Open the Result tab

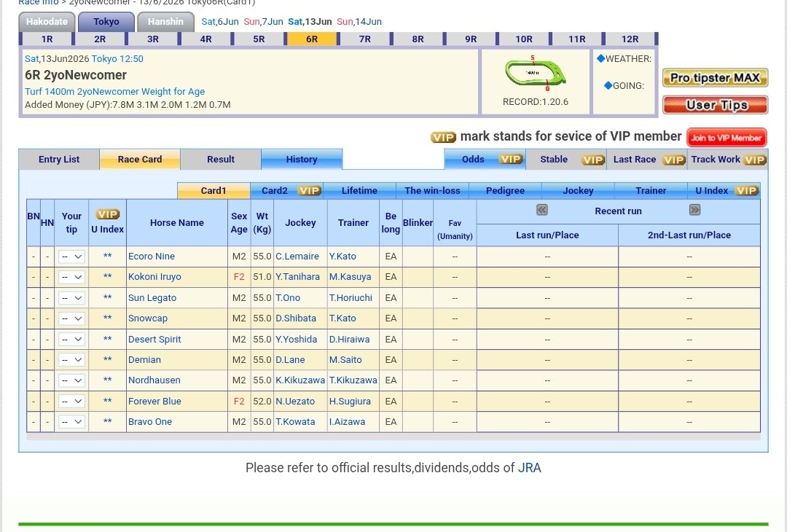220,159
